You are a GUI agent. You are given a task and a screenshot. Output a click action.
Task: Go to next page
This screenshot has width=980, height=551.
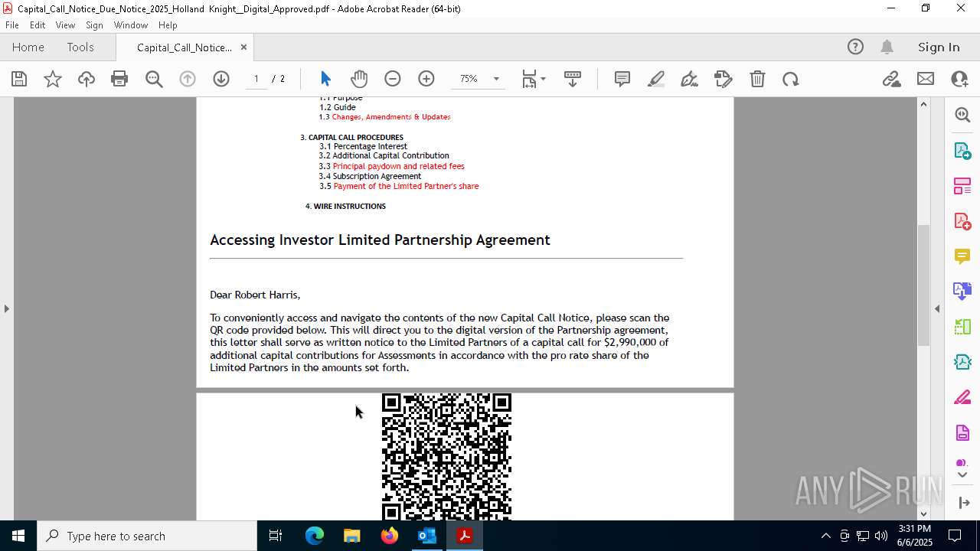[x=221, y=79]
